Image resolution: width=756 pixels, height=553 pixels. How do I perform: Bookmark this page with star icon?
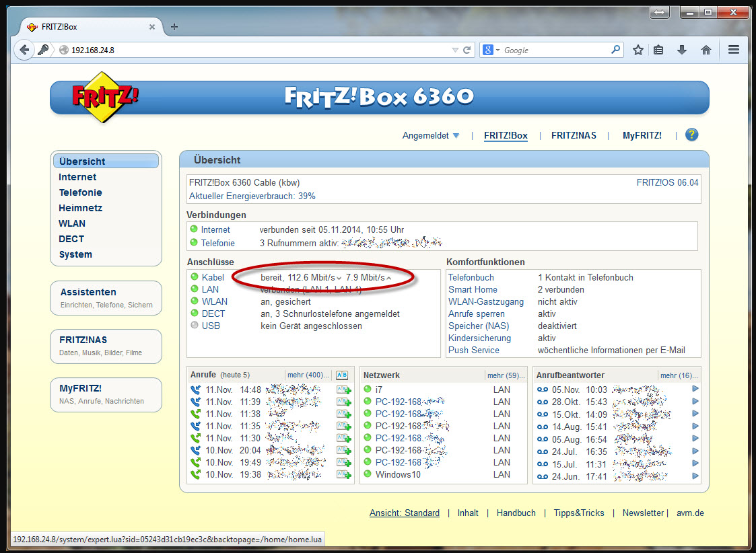pos(638,50)
